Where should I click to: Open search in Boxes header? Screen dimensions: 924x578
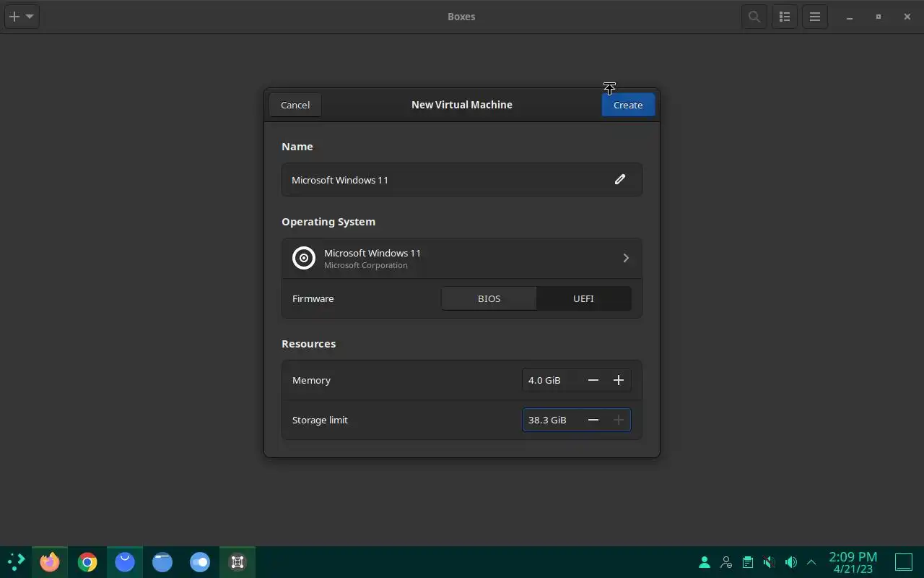pyautogui.click(x=754, y=17)
